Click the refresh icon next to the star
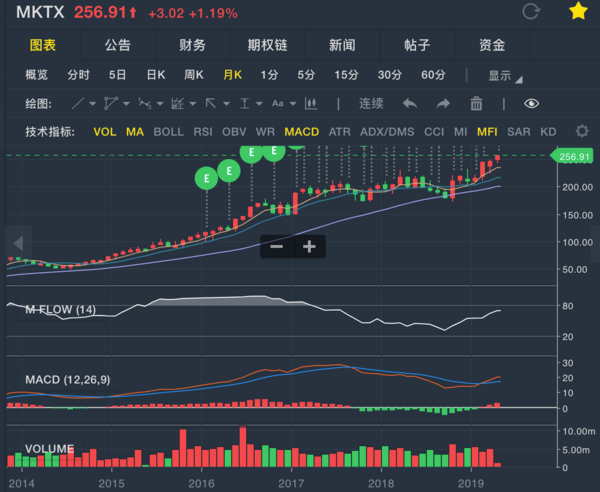The height and width of the screenshot is (492, 600). pos(531,11)
